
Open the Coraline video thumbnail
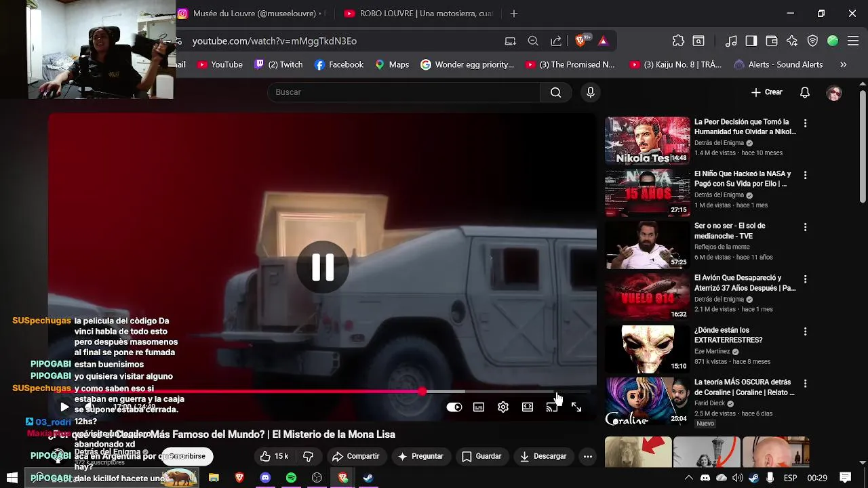coord(648,401)
